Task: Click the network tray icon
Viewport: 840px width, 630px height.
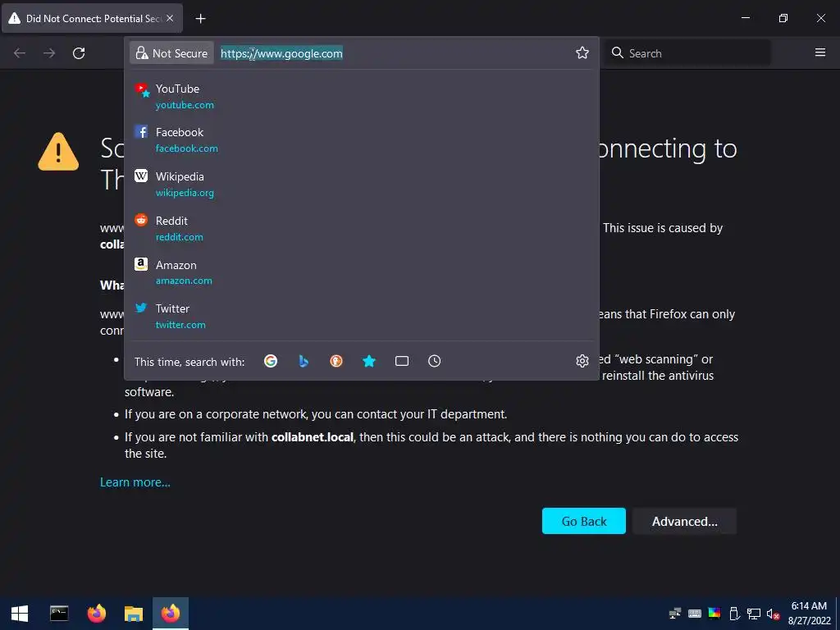Action: coord(754,614)
